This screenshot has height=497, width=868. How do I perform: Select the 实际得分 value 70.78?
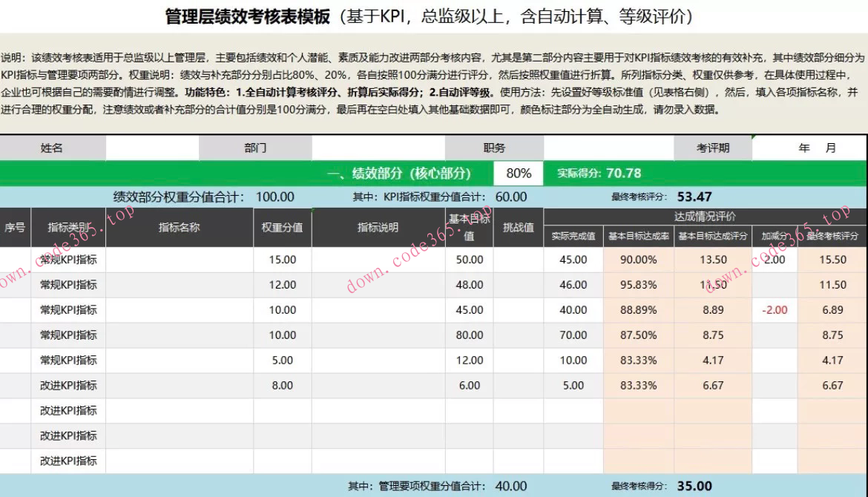[622, 173]
